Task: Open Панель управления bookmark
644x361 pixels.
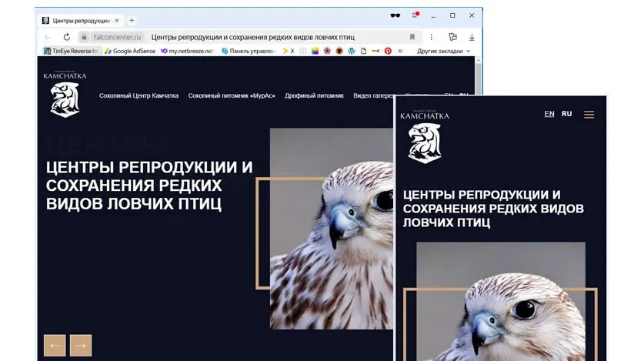Action: pyautogui.click(x=249, y=51)
